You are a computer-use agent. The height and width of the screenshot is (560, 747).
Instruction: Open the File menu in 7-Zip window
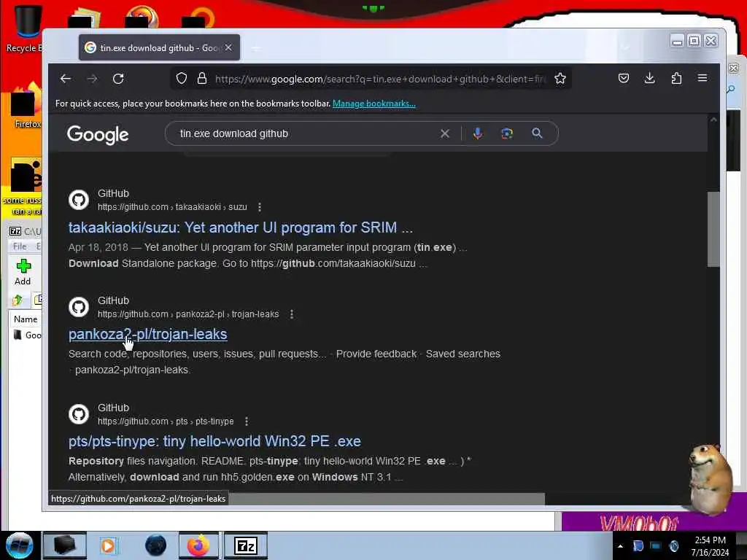[x=20, y=246]
